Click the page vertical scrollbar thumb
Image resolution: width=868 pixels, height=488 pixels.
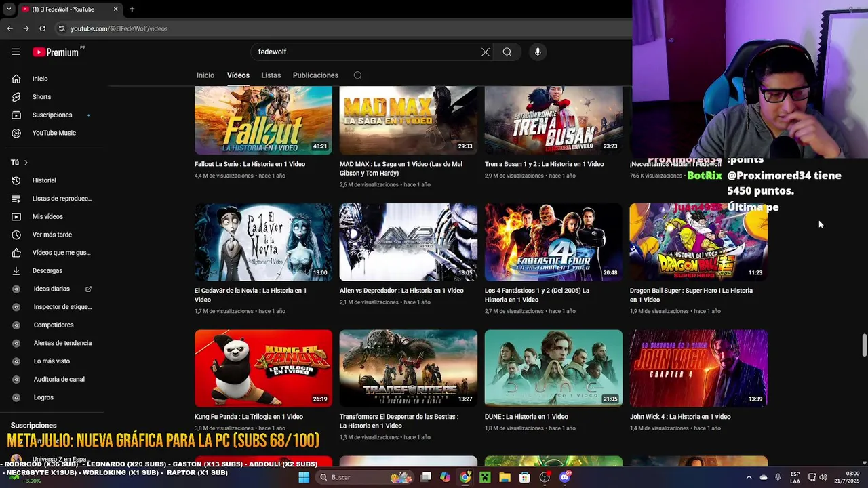(x=864, y=344)
